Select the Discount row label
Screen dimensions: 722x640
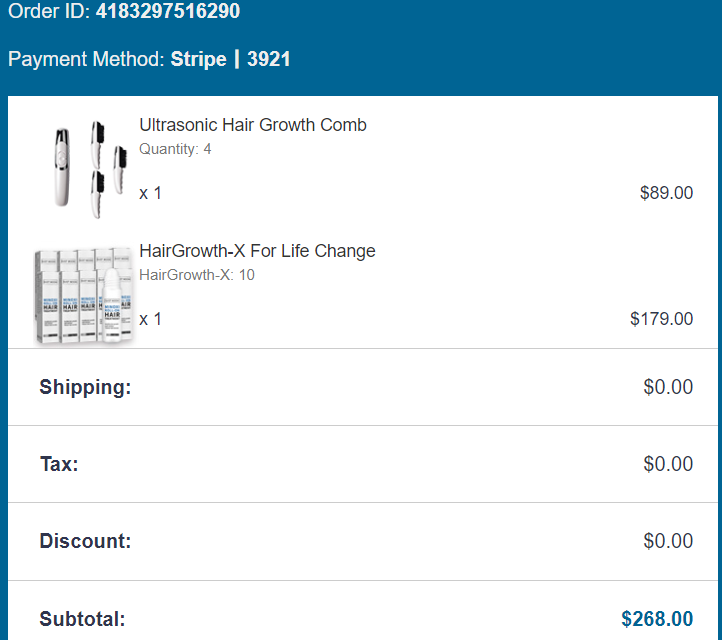[x=85, y=541]
